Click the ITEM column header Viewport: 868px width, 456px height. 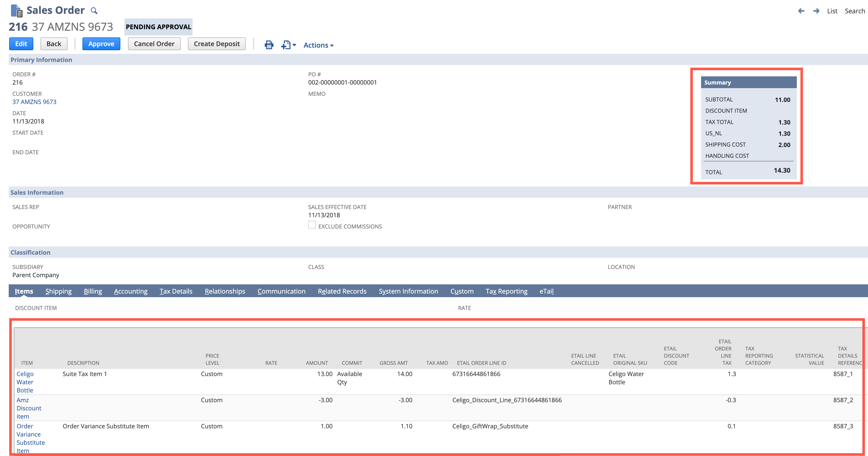(x=27, y=363)
